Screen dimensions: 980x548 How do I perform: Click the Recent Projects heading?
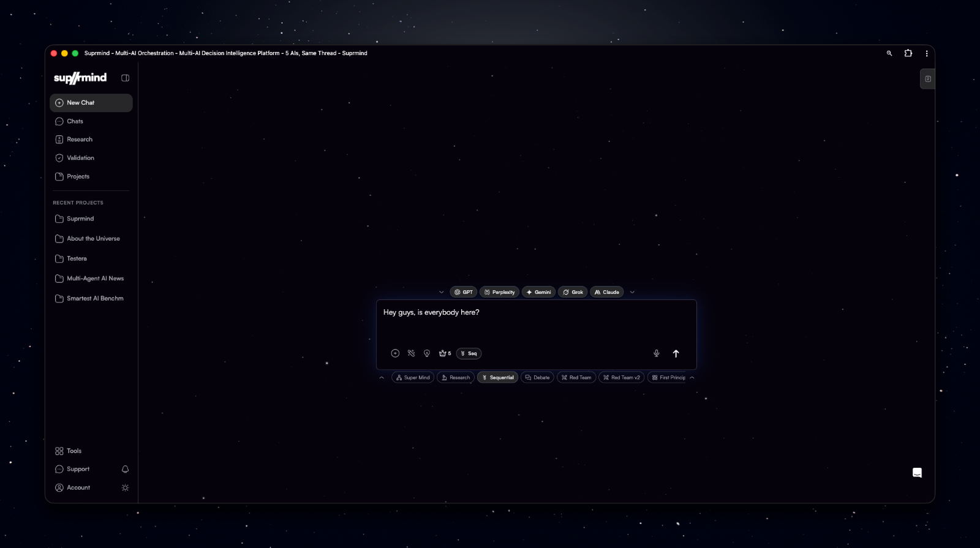pyautogui.click(x=78, y=203)
